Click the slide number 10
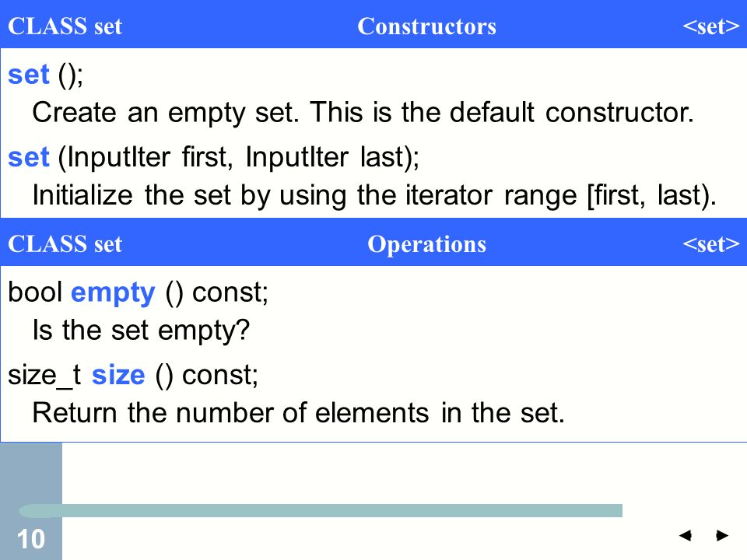Image resolution: width=747 pixels, height=560 pixels. point(31,540)
